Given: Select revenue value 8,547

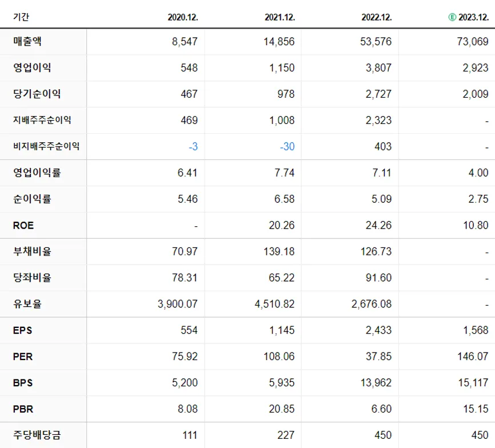Looking at the screenshot, I should [185, 41].
